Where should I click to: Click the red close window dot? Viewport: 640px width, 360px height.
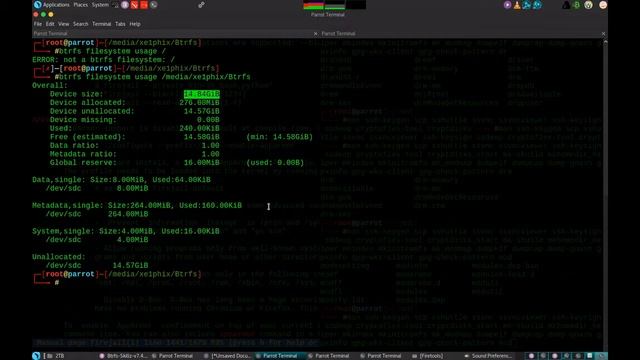pos(36,14)
